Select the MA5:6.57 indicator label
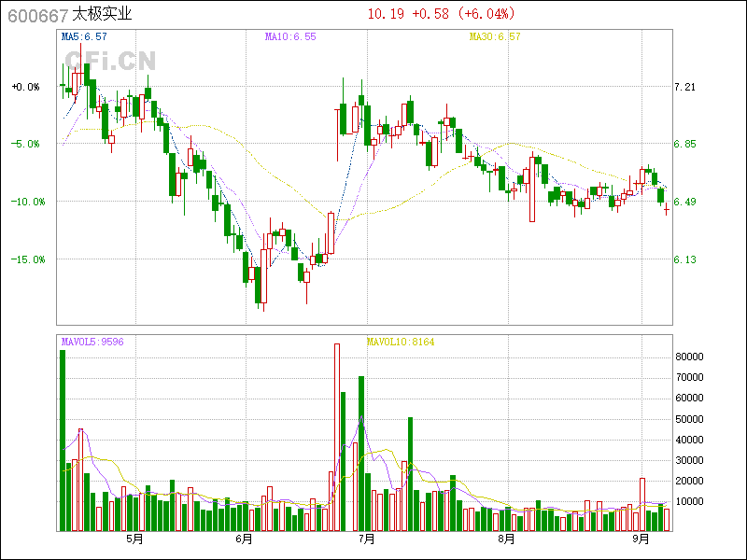 coord(84,36)
